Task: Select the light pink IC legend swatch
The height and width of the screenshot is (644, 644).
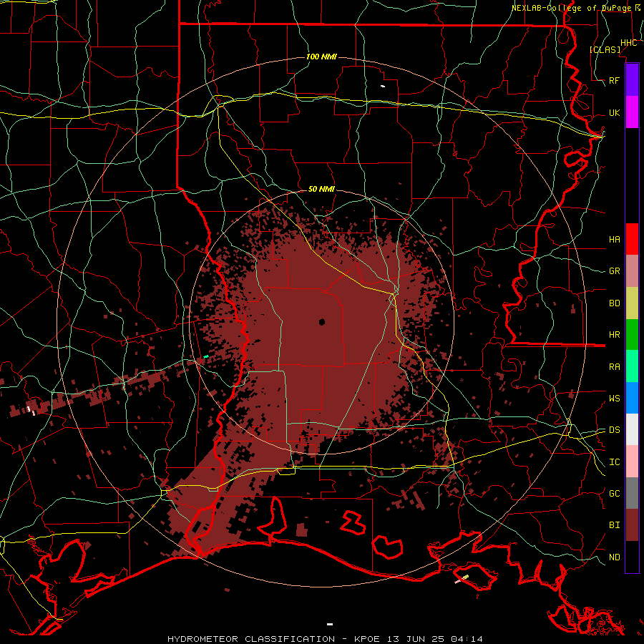Action: point(632,462)
